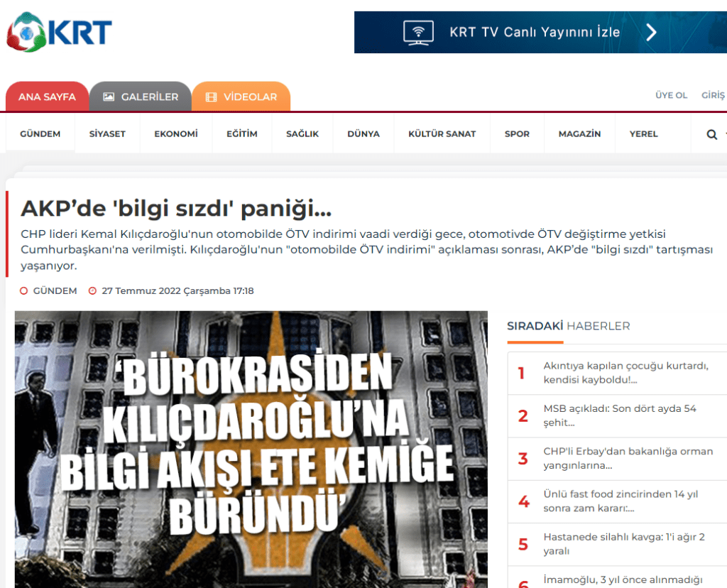Viewport: 727px width, 588px height.
Task: Click the TV icon in the banner
Action: (418, 32)
